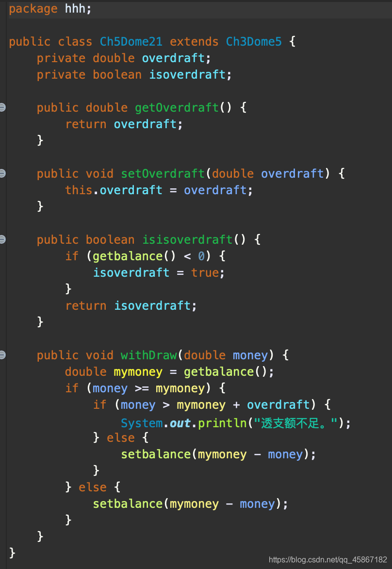Click 'isoverdraft' in the return isoverdraft statement
392x569 pixels.
pyautogui.click(x=152, y=305)
